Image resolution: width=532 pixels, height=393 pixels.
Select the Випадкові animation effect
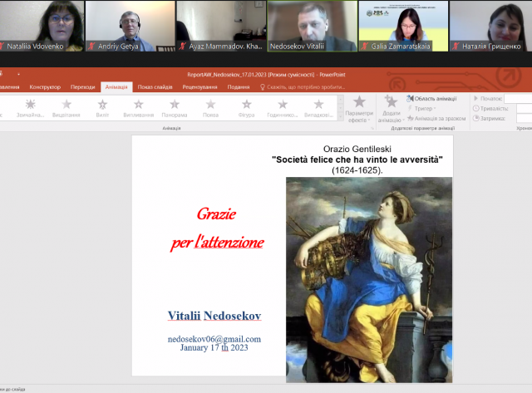(318, 108)
